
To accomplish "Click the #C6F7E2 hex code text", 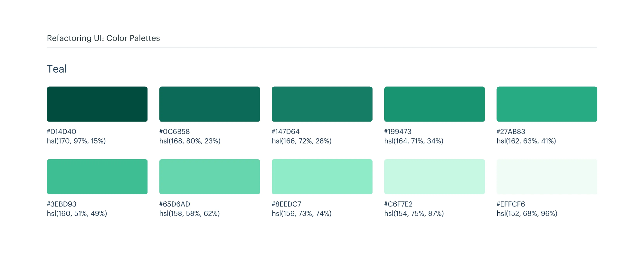I will click(x=398, y=204).
